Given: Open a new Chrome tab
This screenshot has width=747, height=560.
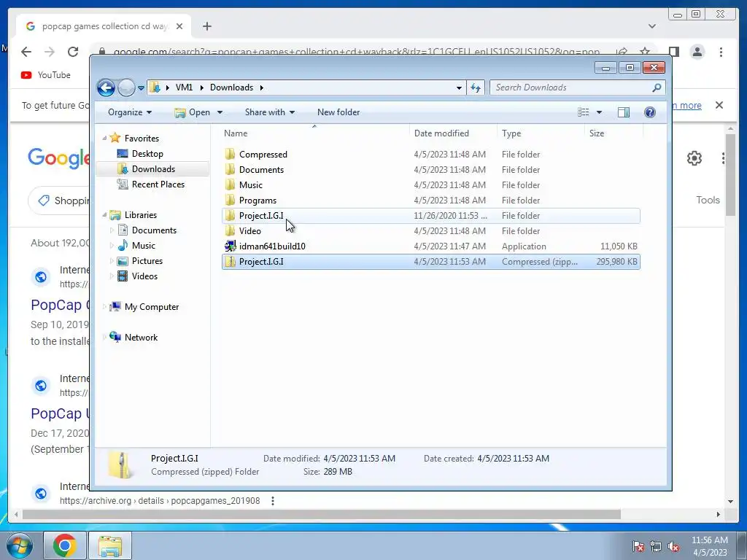Looking at the screenshot, I should click(206, 26).
